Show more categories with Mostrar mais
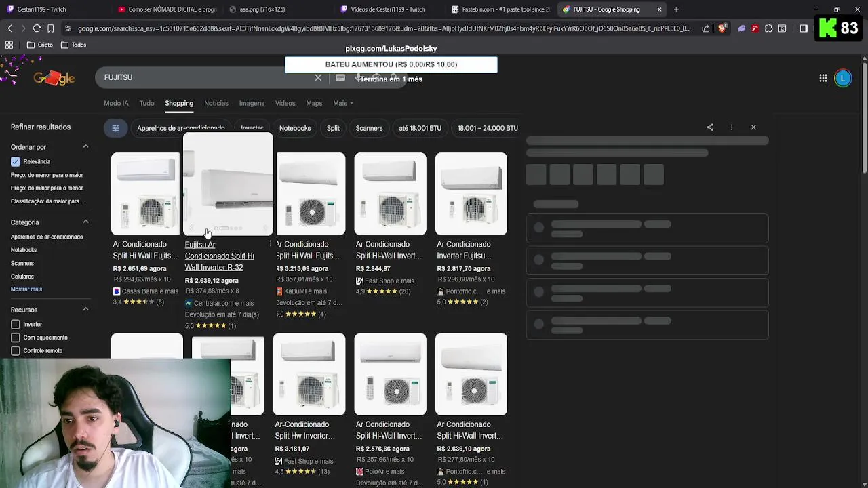This screenshot has width=868, height=488. point(26,289)
